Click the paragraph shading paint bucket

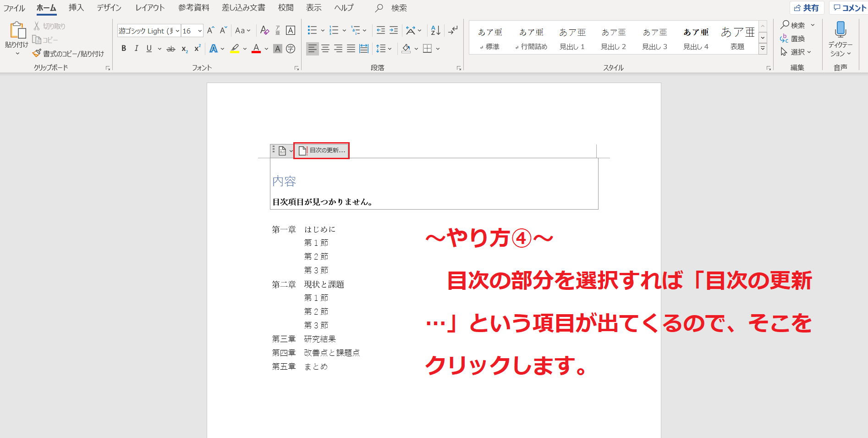tap(406, 49)
